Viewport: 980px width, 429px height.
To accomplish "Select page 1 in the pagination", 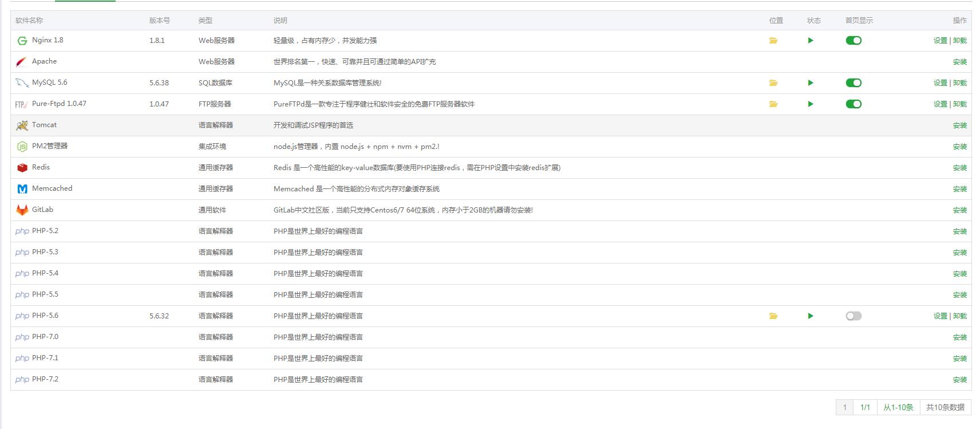I will point(844,407).
